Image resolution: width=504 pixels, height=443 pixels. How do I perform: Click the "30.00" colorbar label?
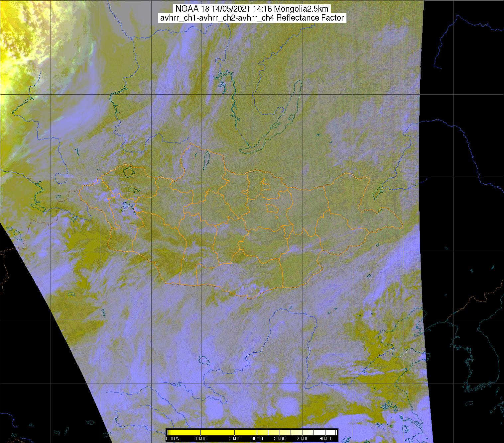[257, 438]
